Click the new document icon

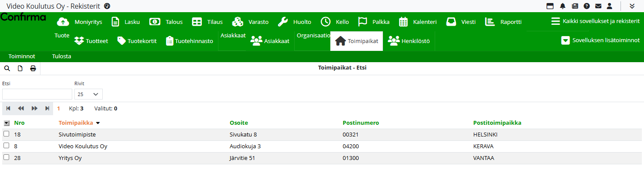(x=20, y=68)
